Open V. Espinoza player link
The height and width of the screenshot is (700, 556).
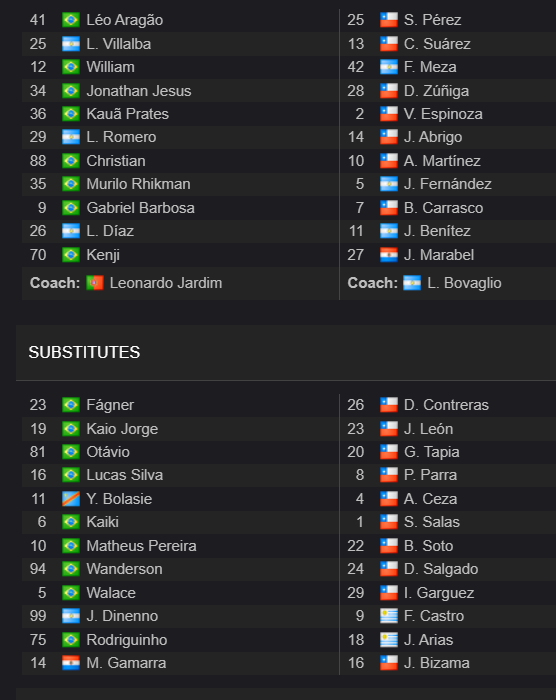(443, 114)
